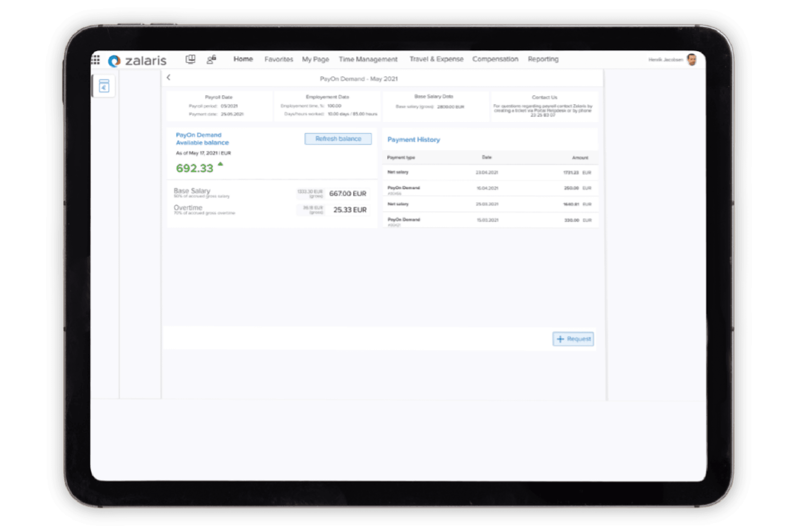Click the Request button
Image resolution: width=798 pixels, height=532 pixels.
pos(573,339)
